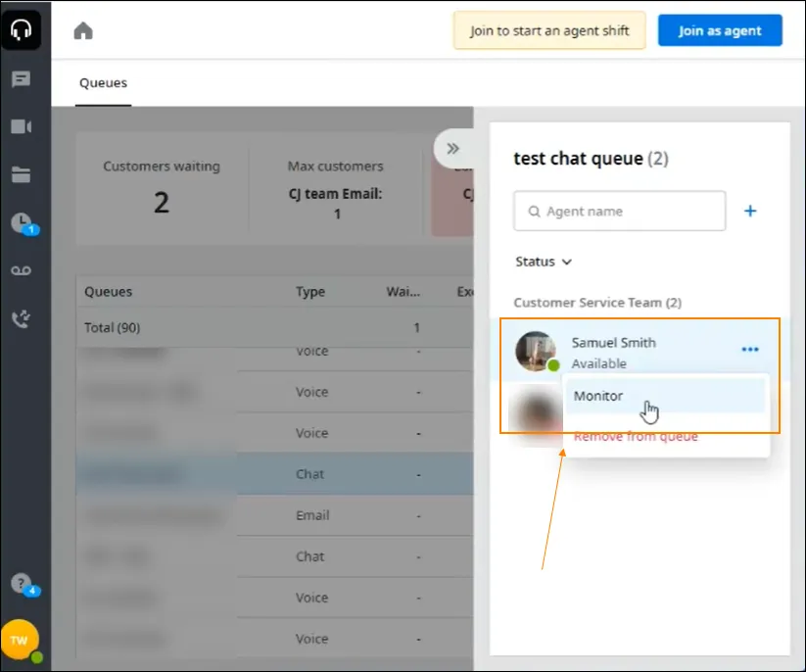Click the Type column header

[x=309, y=292]
